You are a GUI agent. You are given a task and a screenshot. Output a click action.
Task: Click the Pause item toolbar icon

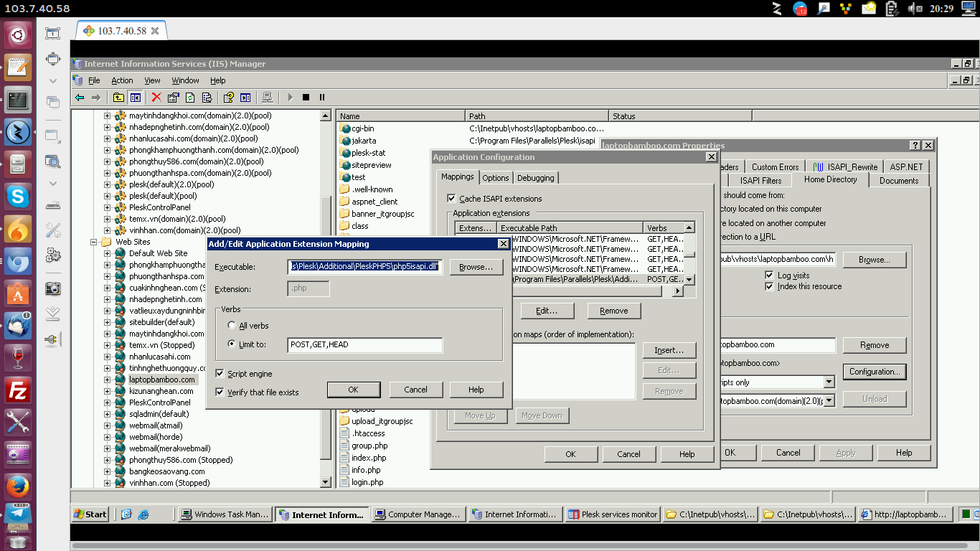[322, 98]
